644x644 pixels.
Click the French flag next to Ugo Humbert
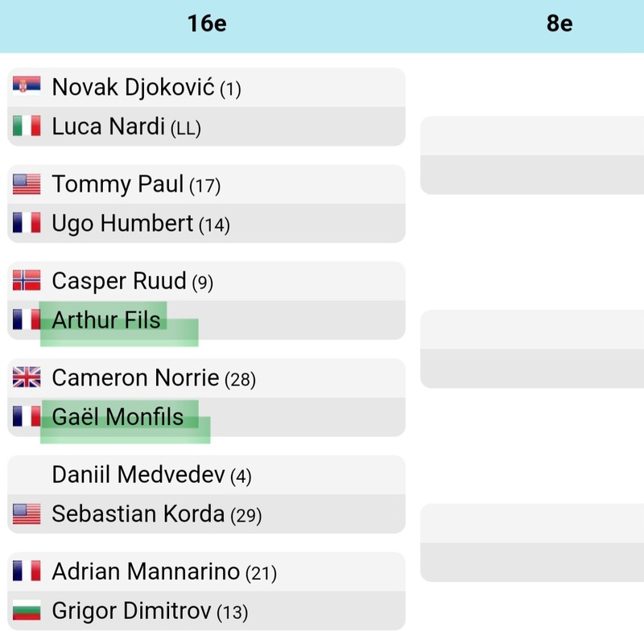[x=27, y=223]
